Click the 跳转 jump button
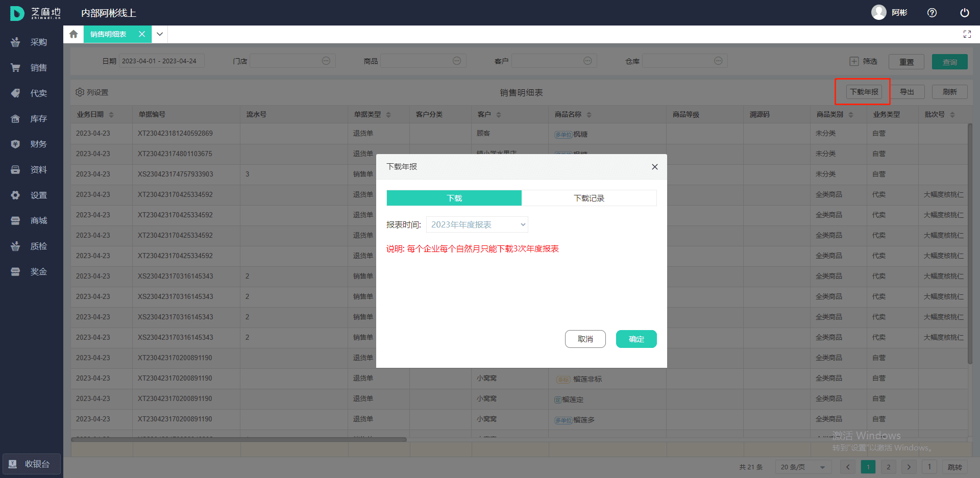Viewport: 980px width, 478px height. tap(954, 467)
